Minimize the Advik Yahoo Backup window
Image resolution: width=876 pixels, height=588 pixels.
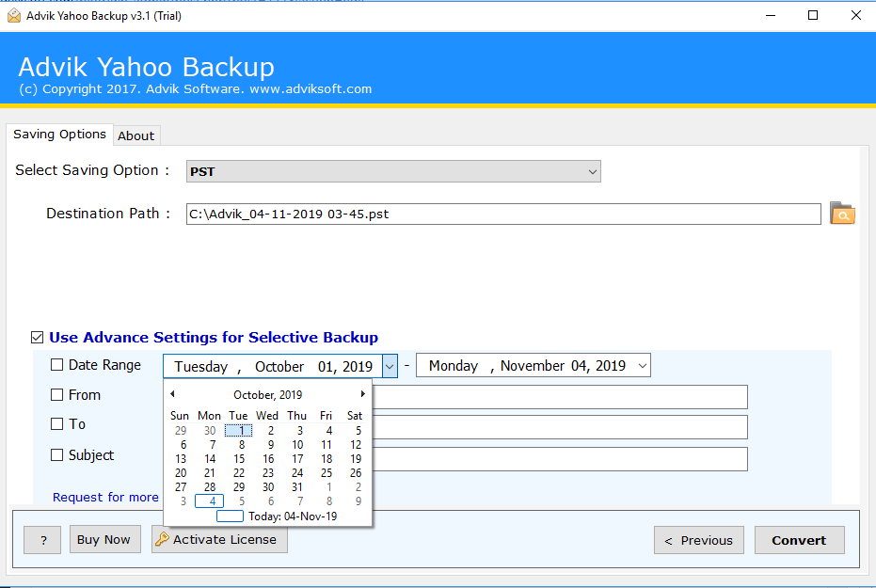click(771, 16)
